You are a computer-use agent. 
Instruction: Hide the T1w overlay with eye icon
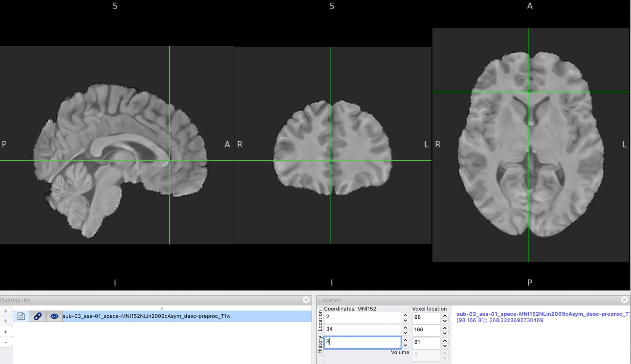point(54,316)
